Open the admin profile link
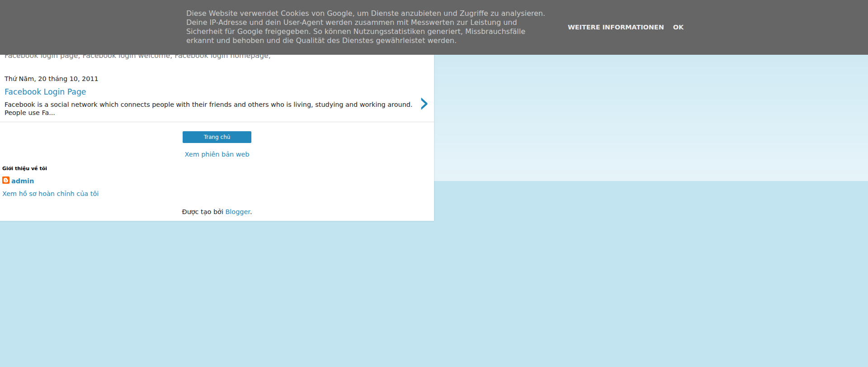 click(x=23, y=181)
